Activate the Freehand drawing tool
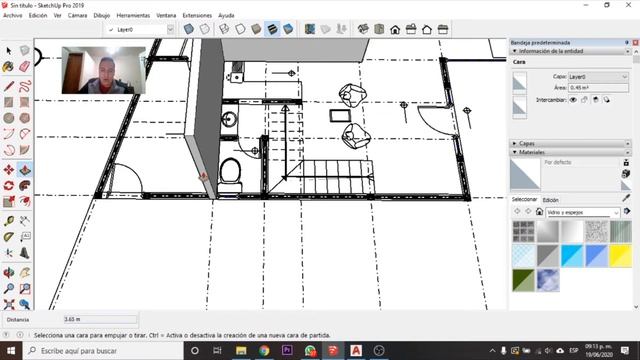The height and width of the screenshot is (360, 640). coord(24,86)
